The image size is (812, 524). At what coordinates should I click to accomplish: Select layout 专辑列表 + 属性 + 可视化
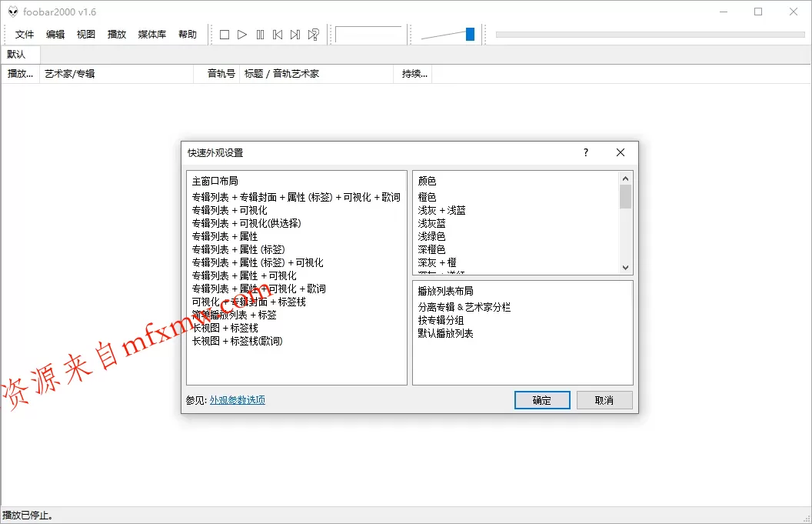(x=244, y=275)
